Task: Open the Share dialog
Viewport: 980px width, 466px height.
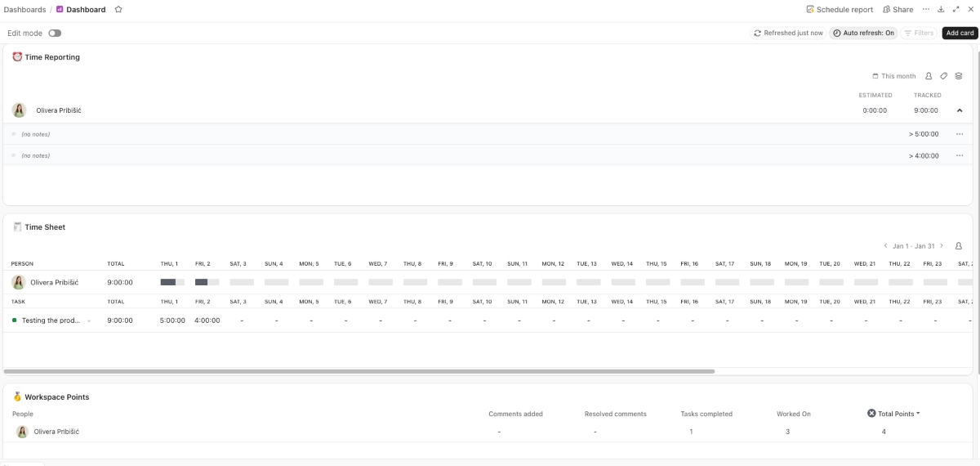Action: click(898, 10)
